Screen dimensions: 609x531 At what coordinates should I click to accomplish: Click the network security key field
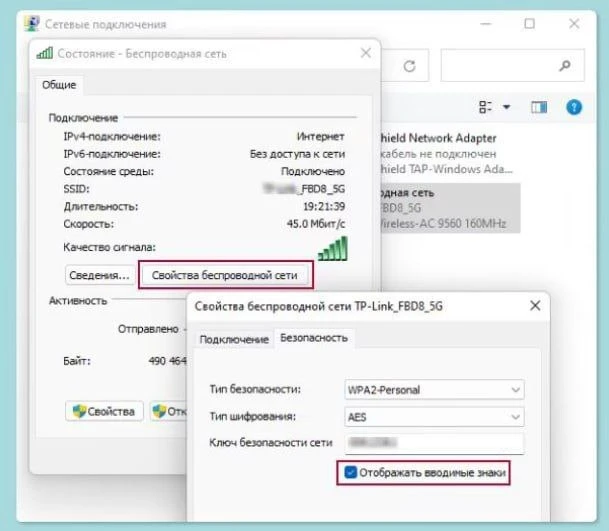point(434,443)
